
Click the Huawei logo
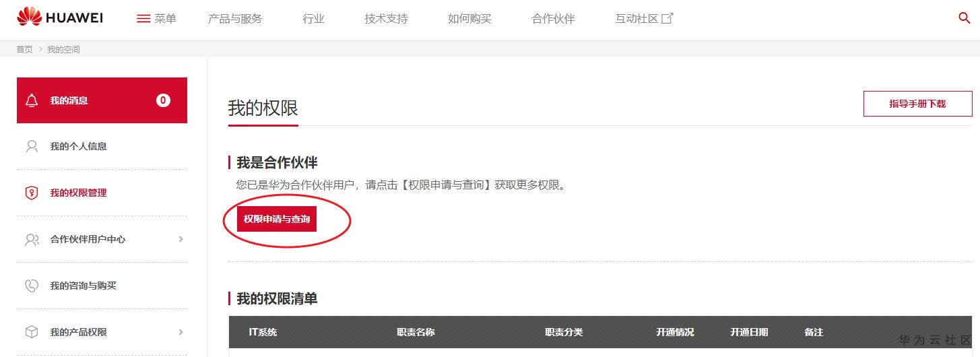click(x=59, y=18)
